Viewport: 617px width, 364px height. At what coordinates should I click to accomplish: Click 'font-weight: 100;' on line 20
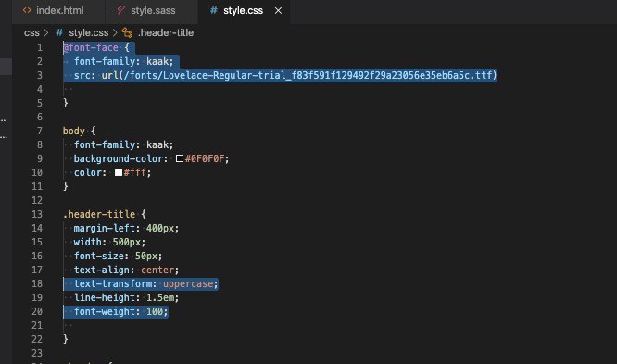point(120,311)
